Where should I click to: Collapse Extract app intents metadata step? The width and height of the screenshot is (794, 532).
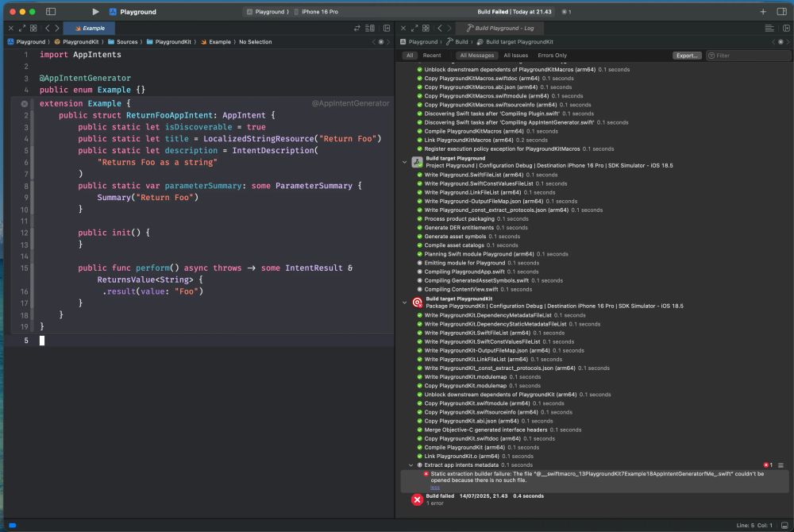410,465
